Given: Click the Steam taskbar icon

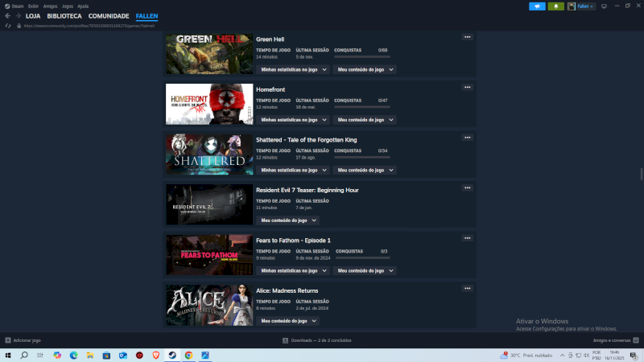Looking at the screenshot, I should tap(172, 356).
